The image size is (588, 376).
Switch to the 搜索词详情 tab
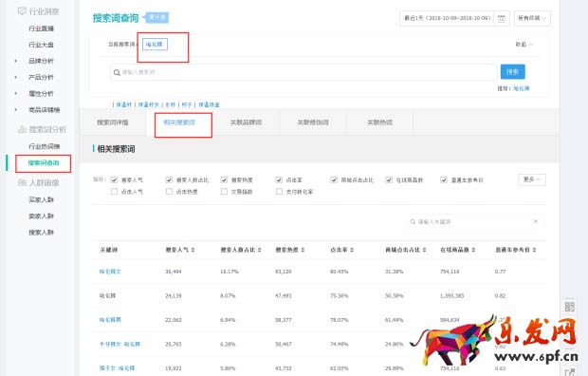[x=113, y=122]
